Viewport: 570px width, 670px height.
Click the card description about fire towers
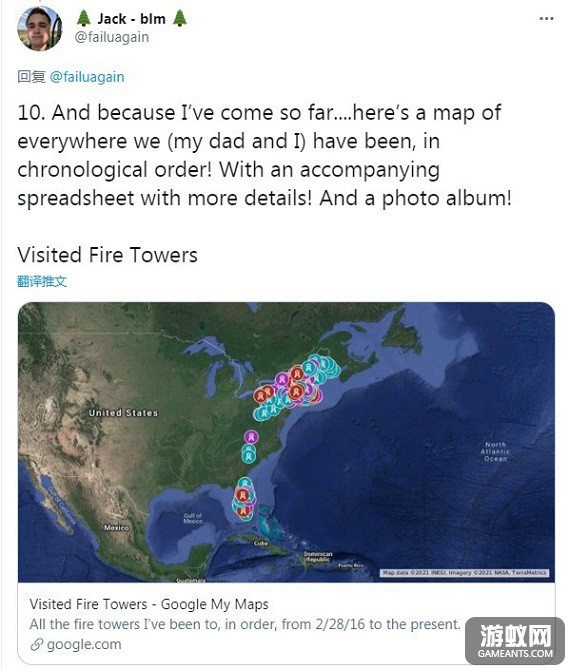click(x=244, y=624)
